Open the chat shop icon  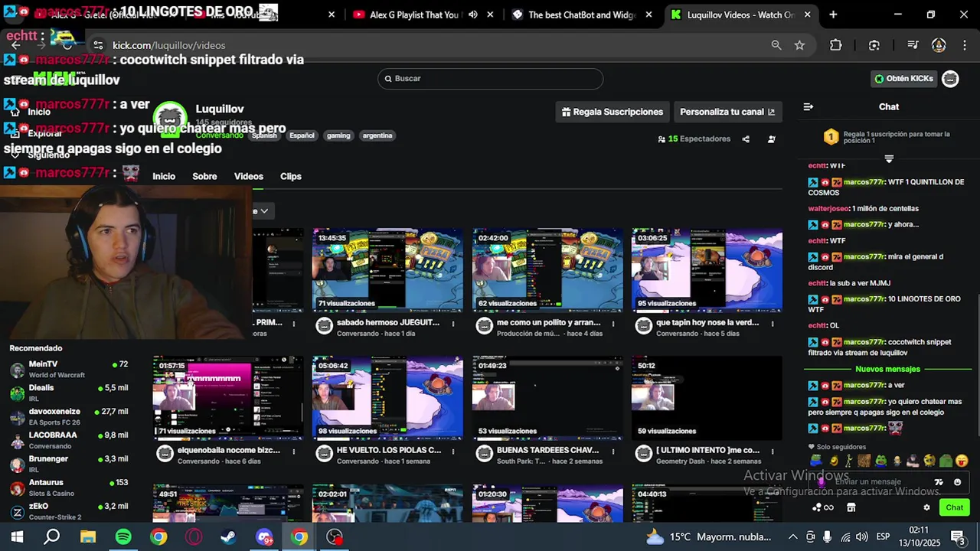[x=851, y=507]
